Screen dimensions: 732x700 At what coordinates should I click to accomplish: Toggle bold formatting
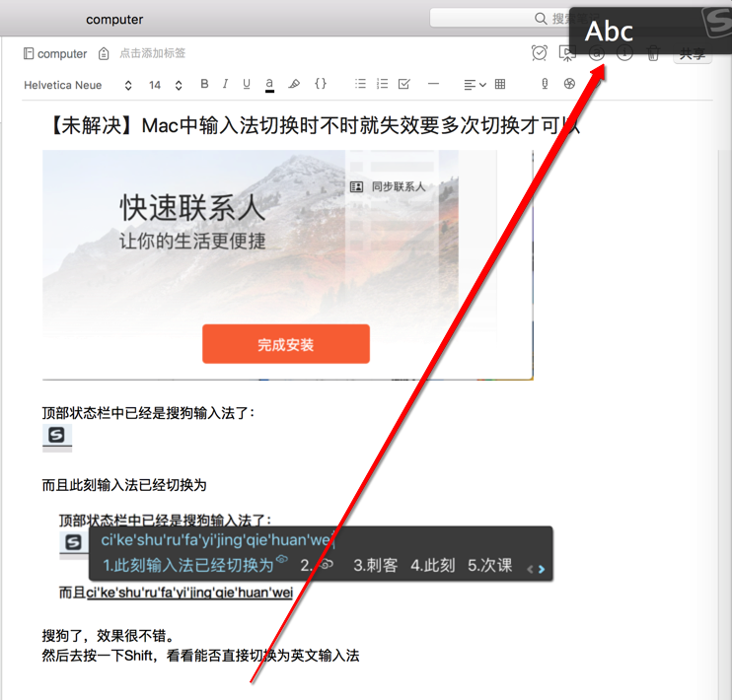204,84
